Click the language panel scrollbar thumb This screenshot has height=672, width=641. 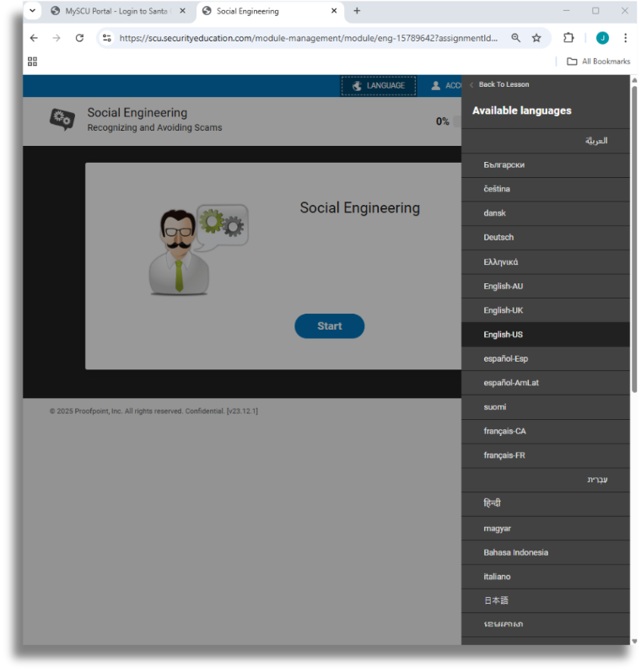pyautogui.click(x=634, y=239)
